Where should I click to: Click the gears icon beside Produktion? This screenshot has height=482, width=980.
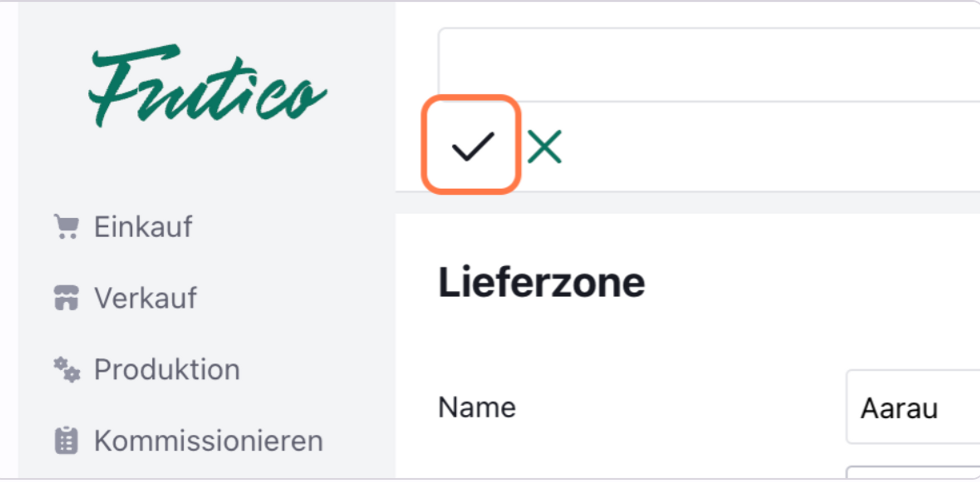[x=66, y=369]
